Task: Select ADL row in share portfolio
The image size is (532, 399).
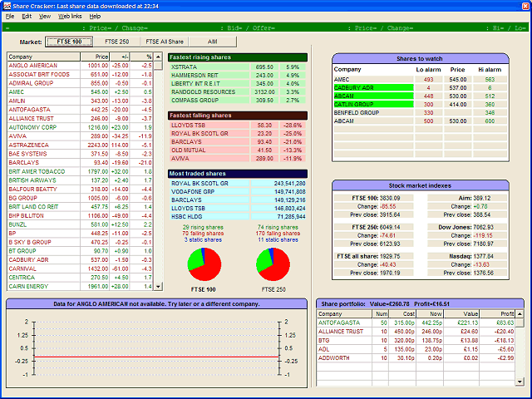Action: pyautogui.click(x=416, y=349)
